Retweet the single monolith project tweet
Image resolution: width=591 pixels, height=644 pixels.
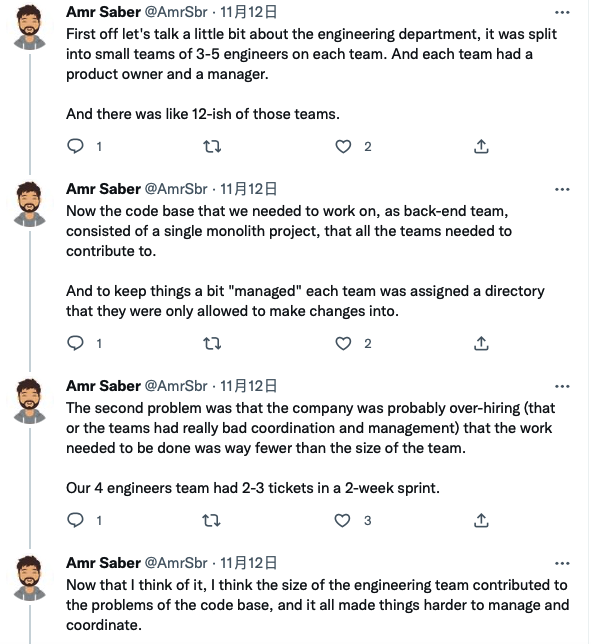212,343
